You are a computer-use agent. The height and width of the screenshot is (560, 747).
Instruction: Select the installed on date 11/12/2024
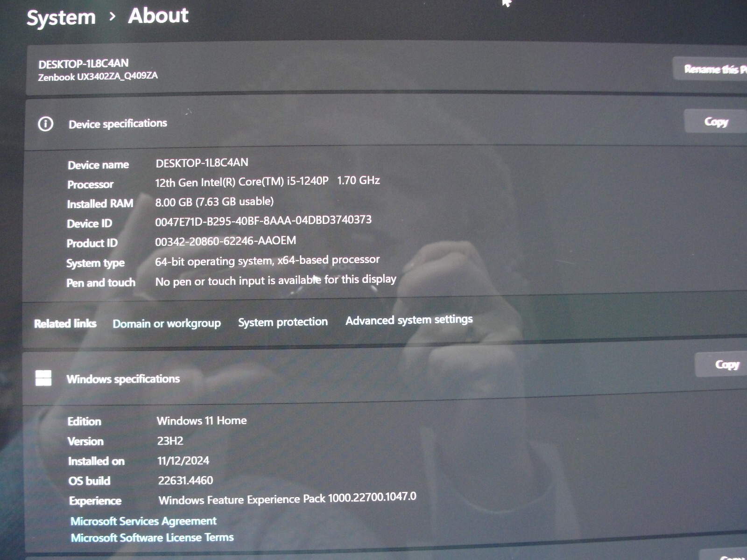tap(183, 461)
